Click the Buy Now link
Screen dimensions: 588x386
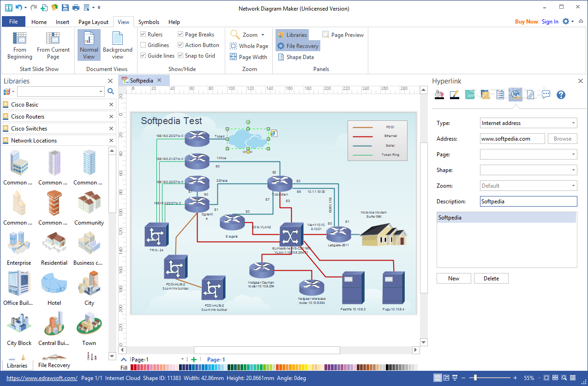point(526,22)
